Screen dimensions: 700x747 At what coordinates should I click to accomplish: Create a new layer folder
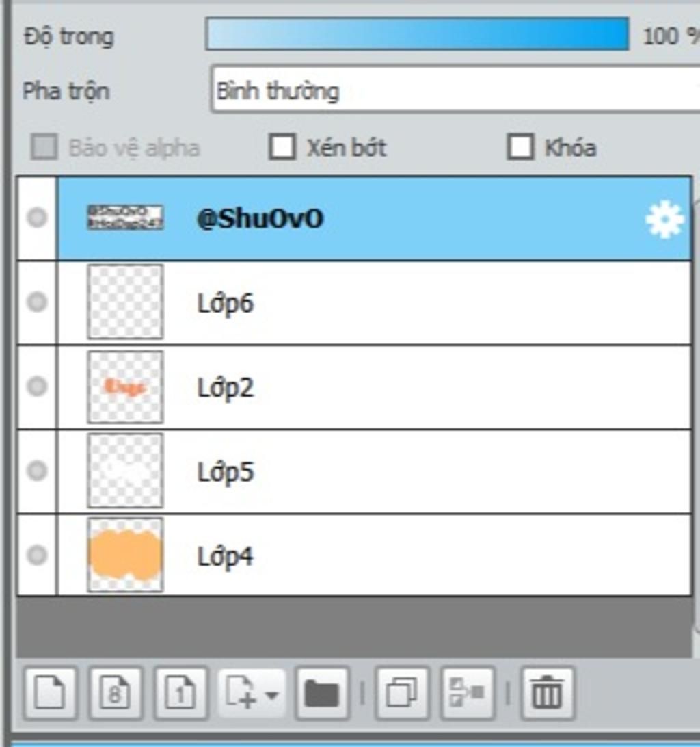click(x=321, y=694)
